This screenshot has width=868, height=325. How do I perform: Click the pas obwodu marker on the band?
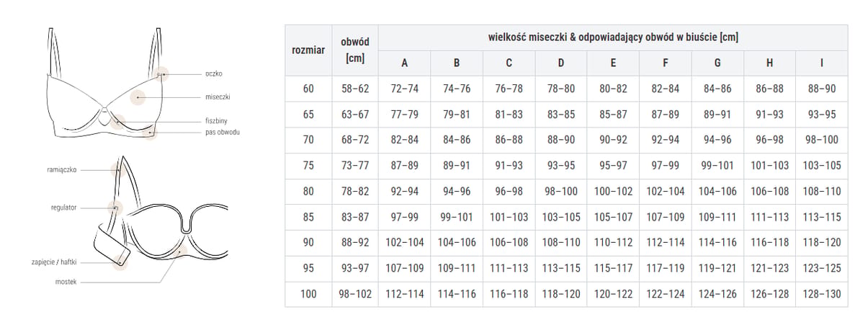(150, 133)
